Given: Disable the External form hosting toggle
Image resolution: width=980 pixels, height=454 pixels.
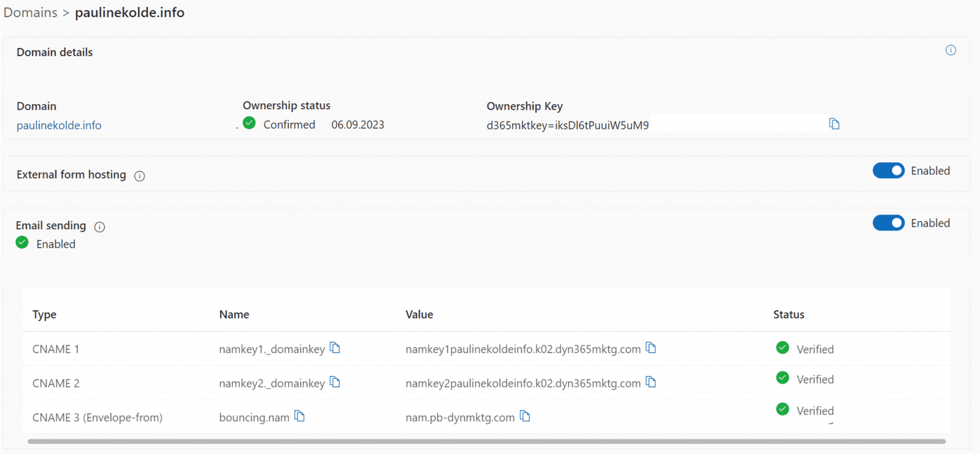Looking at the screenshot, I should 889,170.
